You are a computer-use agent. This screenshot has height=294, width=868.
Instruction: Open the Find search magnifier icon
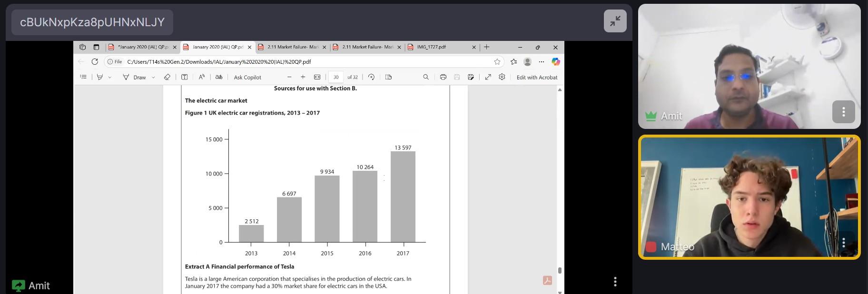point(426,77)
